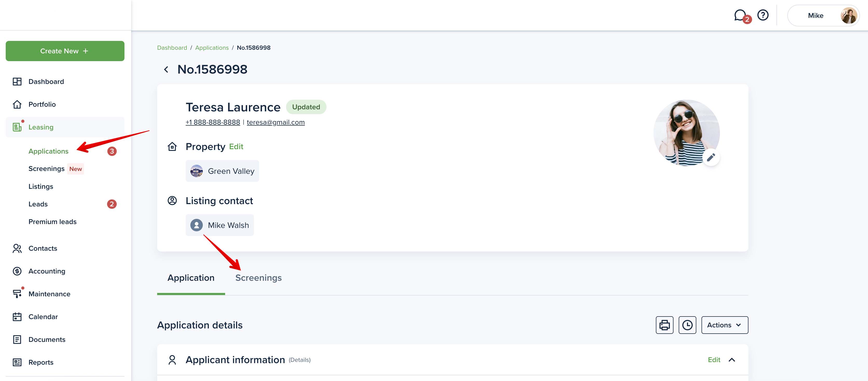
Task: Click the phone number +1 888-888-8888
Action: (x=213, y=122)
